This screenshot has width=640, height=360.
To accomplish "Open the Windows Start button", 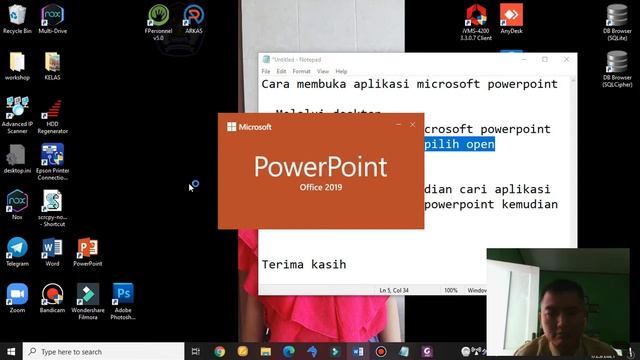I will point(11,351).
